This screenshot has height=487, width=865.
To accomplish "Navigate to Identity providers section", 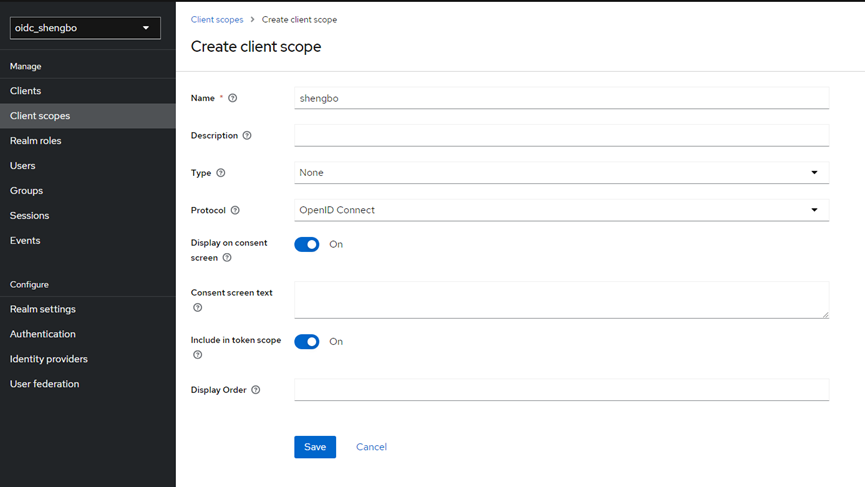I will point(49,359).
